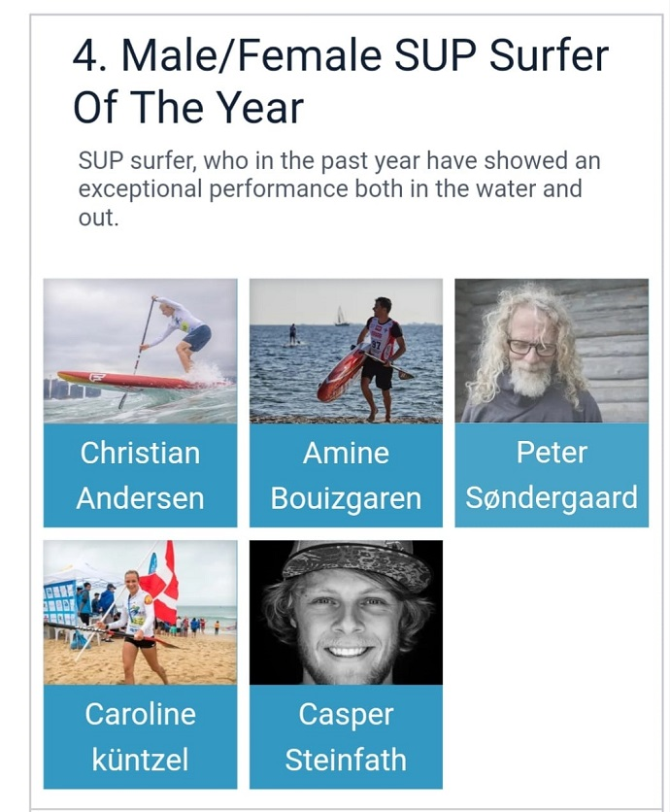Tap the Caroline küntzel name label

(x=140, y=736)
